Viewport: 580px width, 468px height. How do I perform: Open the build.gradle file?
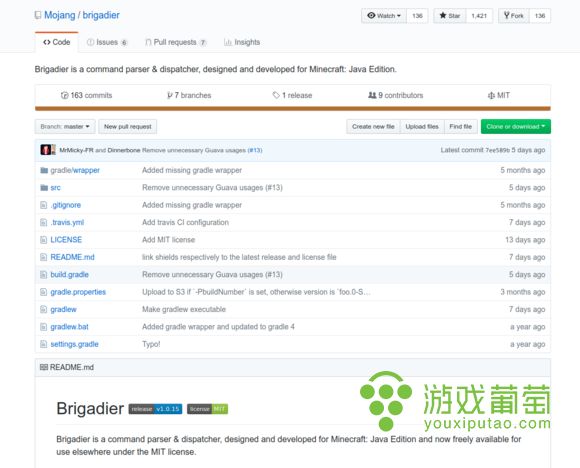[70, 275]
